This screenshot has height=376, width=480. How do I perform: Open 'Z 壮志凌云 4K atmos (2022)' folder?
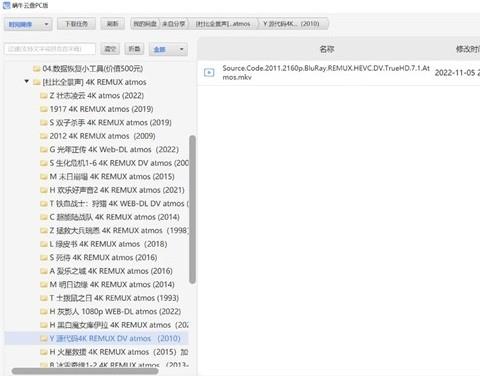tap(97, 96)
